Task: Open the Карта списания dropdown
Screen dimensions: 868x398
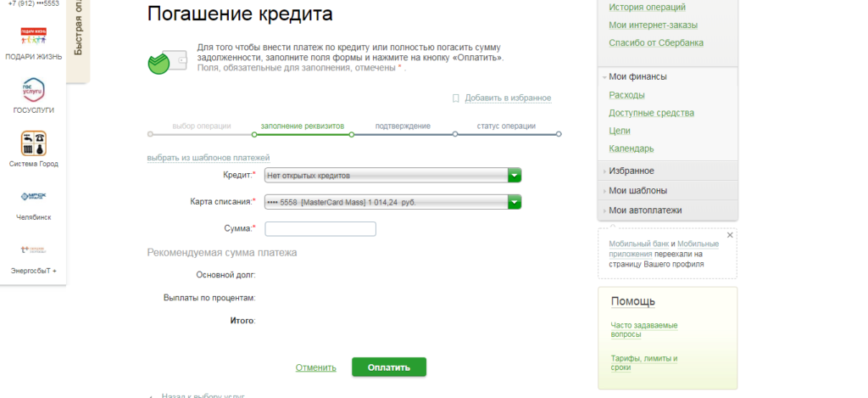Action: coord(514,202)
